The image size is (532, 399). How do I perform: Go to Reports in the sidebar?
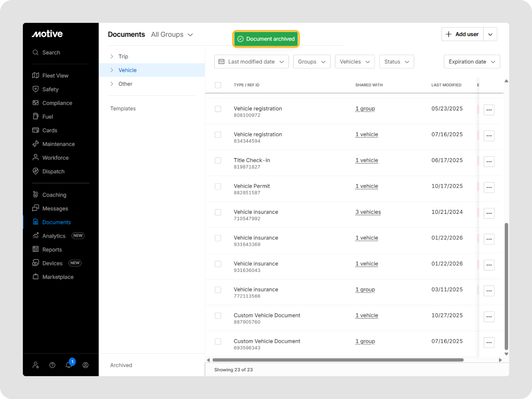point(52,250)
